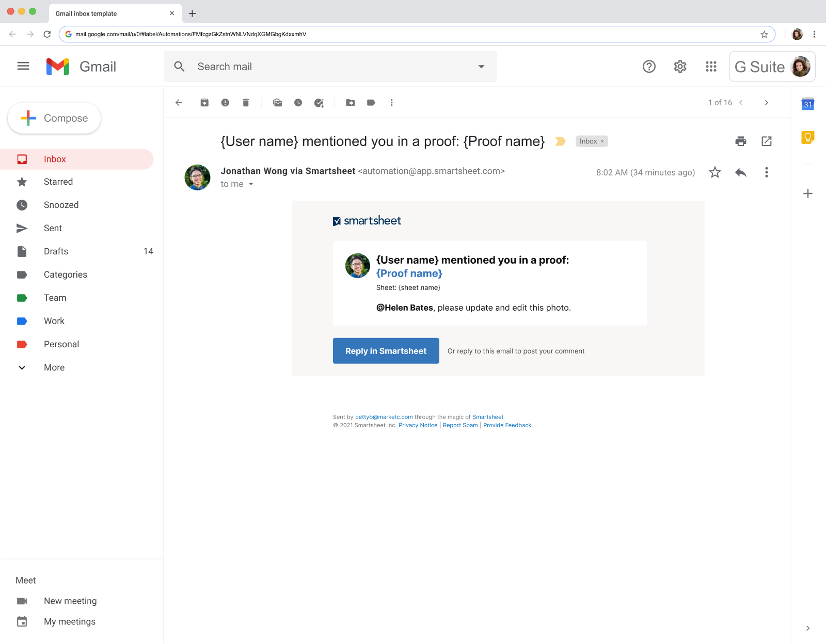Open Google Calendar from side panel

(x=807, y=103)
